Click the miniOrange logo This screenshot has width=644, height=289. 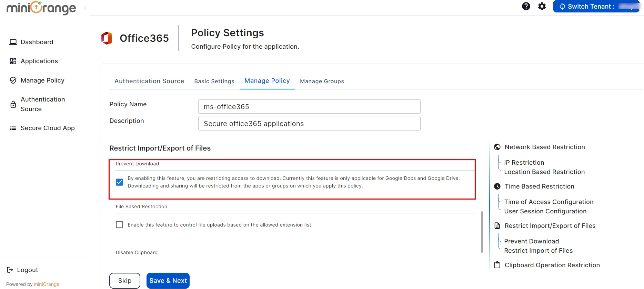(41, 8)
